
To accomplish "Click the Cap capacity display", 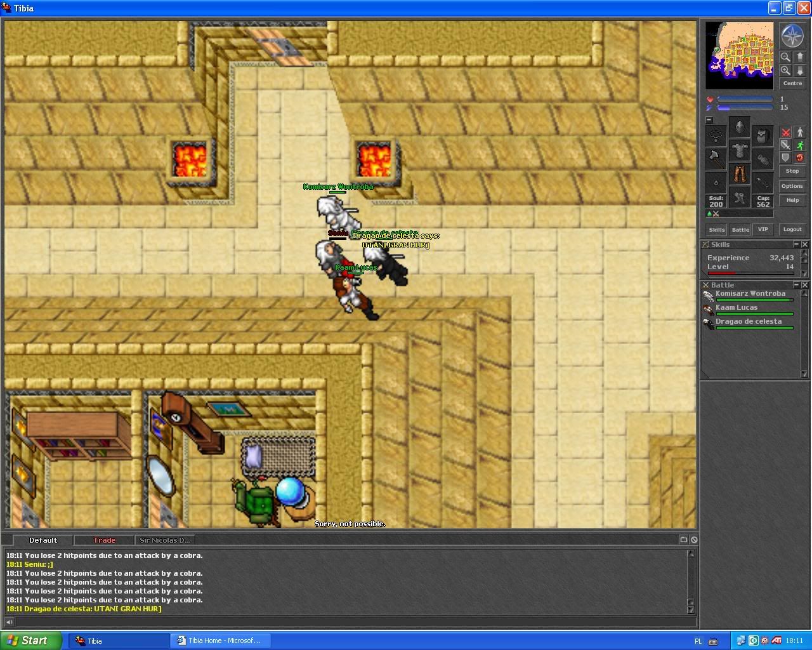I will 763,201.
